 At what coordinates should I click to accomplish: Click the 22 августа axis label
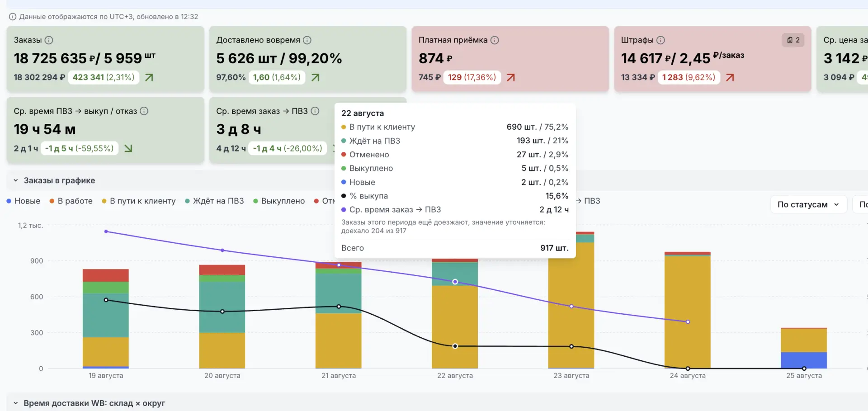(455, 376)
